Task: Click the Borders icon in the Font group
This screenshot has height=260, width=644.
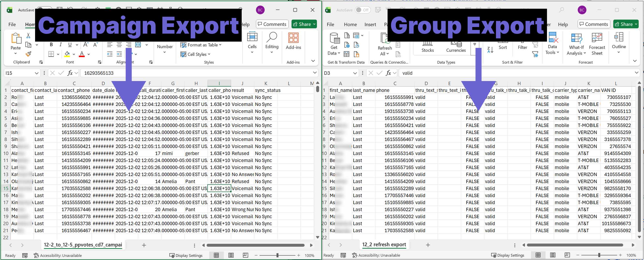Action: click(x=51, y=54)
